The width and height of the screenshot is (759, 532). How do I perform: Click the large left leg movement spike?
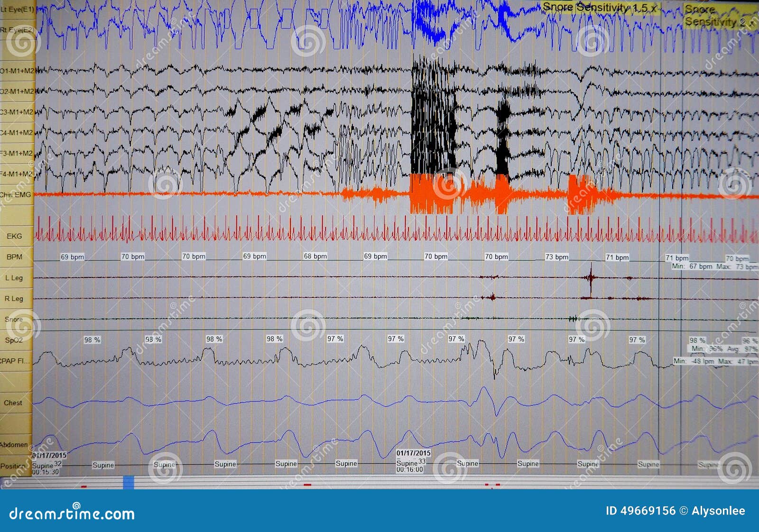tap(591, 278)
